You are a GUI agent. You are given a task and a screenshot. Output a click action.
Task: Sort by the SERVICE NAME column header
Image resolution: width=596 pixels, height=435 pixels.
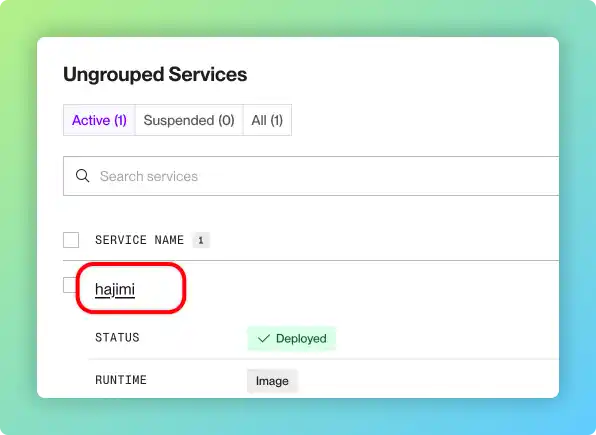[x=139, y=240]
